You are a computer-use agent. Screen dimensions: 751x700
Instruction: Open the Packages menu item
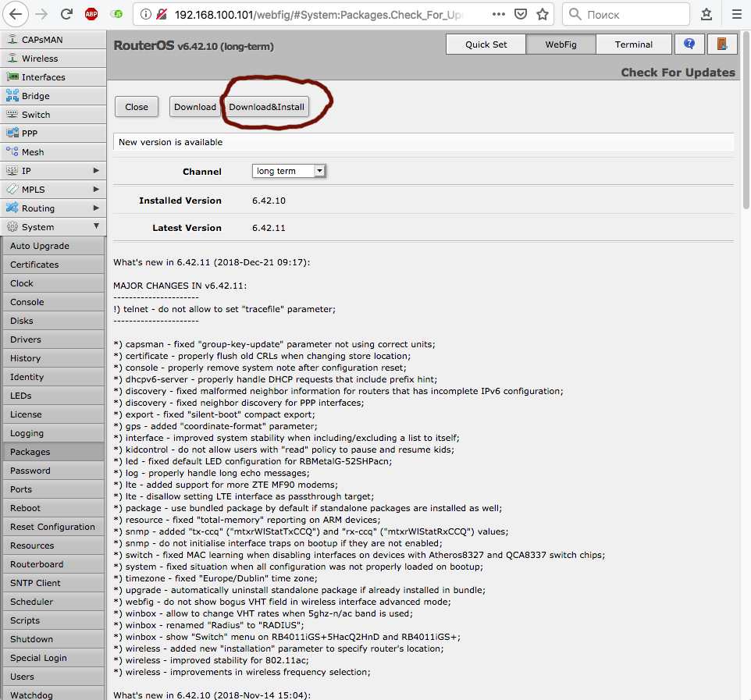point(53,452)
